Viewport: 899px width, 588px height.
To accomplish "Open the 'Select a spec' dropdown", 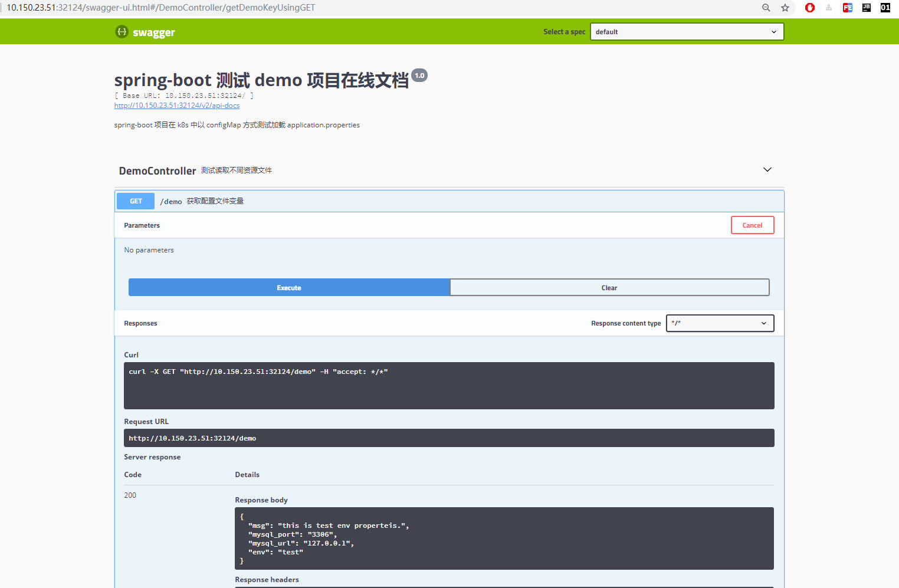I will point(686,31).
